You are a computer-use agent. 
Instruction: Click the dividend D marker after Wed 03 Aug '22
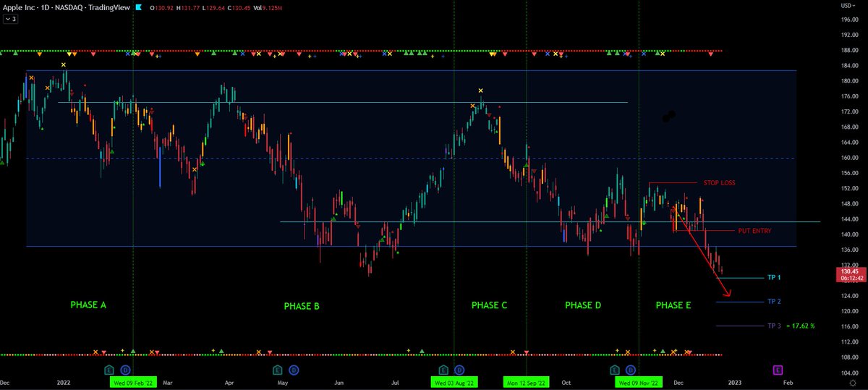click(459, 369)
